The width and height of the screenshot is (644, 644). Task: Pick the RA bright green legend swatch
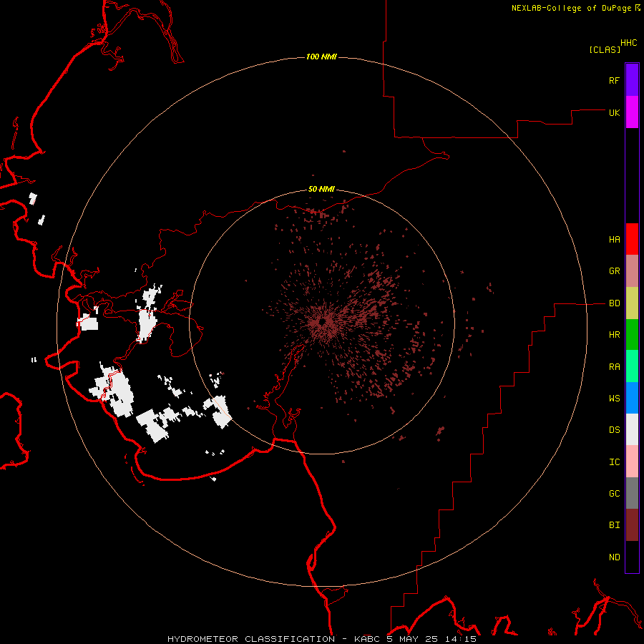click(x=632, y=366)
